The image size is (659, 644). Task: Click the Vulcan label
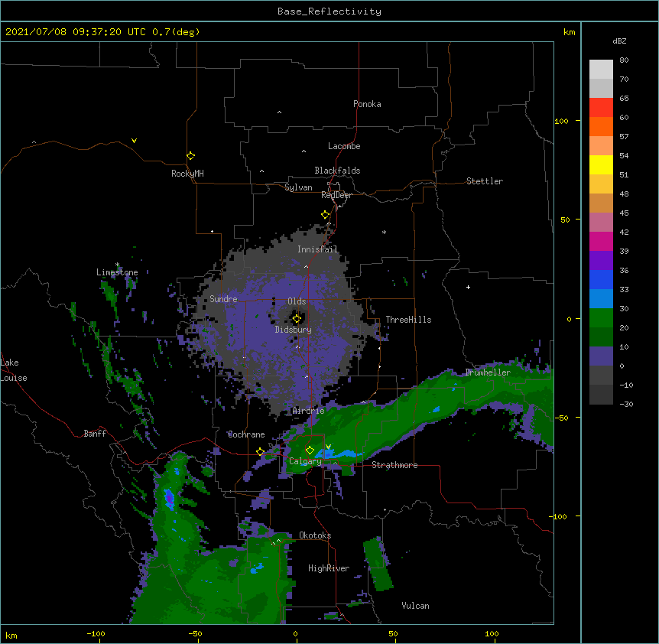point(415,606)
